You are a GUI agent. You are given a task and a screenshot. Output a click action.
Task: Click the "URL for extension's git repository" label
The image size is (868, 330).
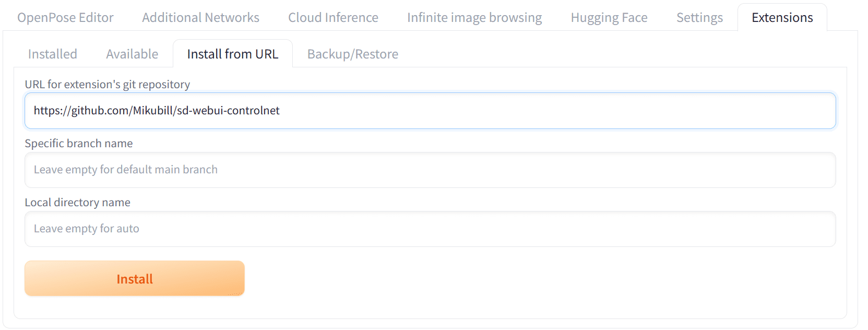point(108,85)
